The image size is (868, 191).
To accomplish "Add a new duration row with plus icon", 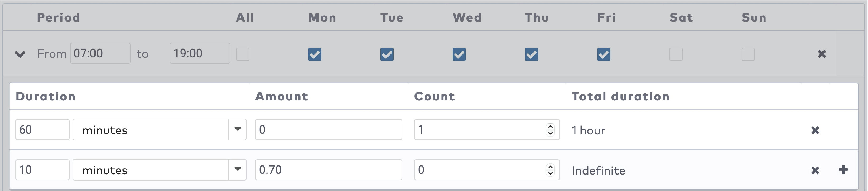I will click(x=843, y=170).
